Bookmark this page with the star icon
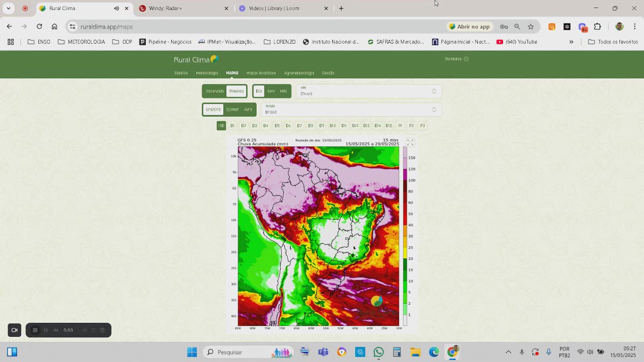This screenshot has width=644, height=362. pyautogui.click(x=531, y=27)
